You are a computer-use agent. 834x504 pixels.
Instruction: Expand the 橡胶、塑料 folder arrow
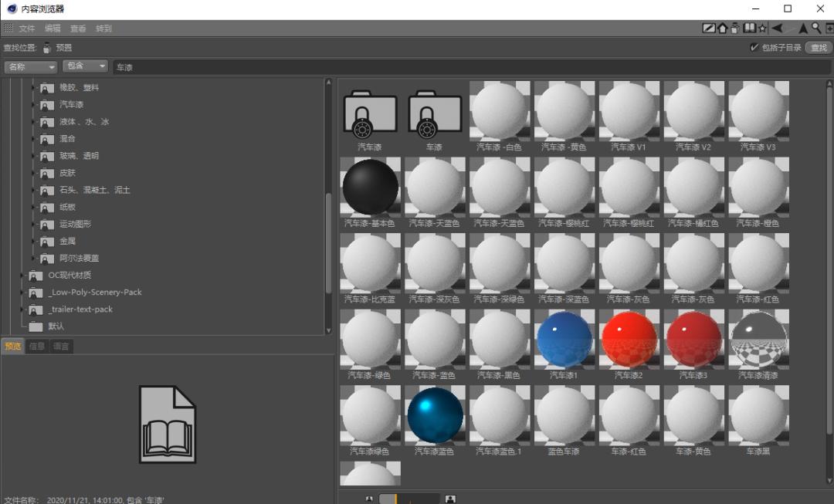coord(33,88)
